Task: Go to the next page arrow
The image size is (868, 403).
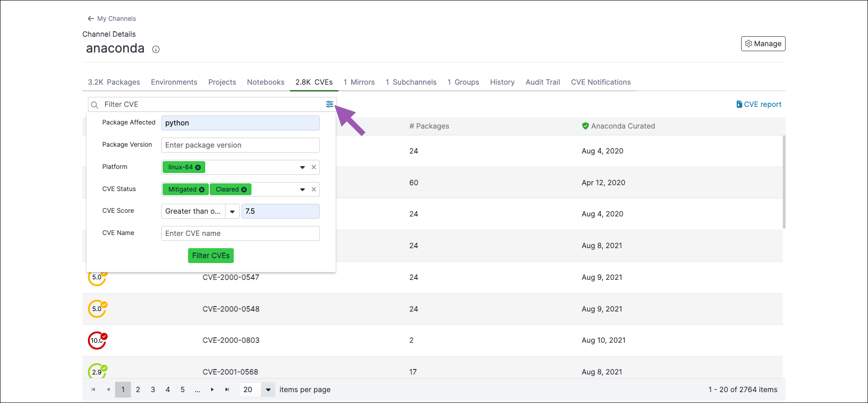Action: coord(212,389)
